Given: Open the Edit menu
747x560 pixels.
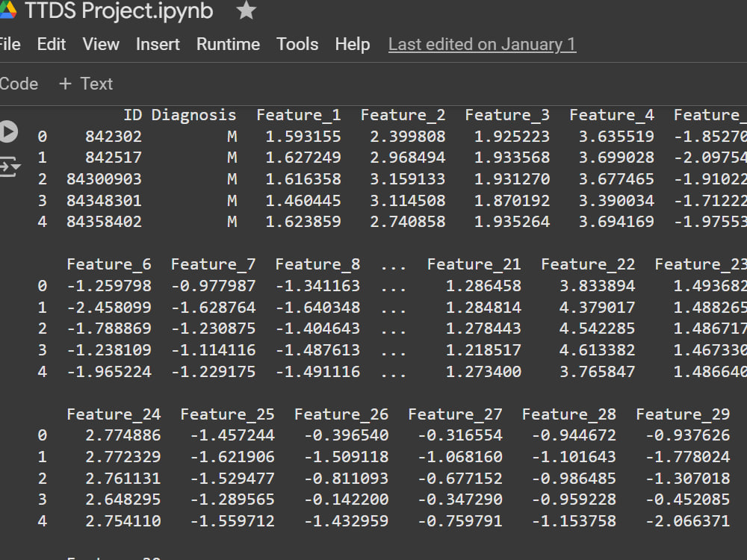Looking at the screenshot, I should coord(51,45).
